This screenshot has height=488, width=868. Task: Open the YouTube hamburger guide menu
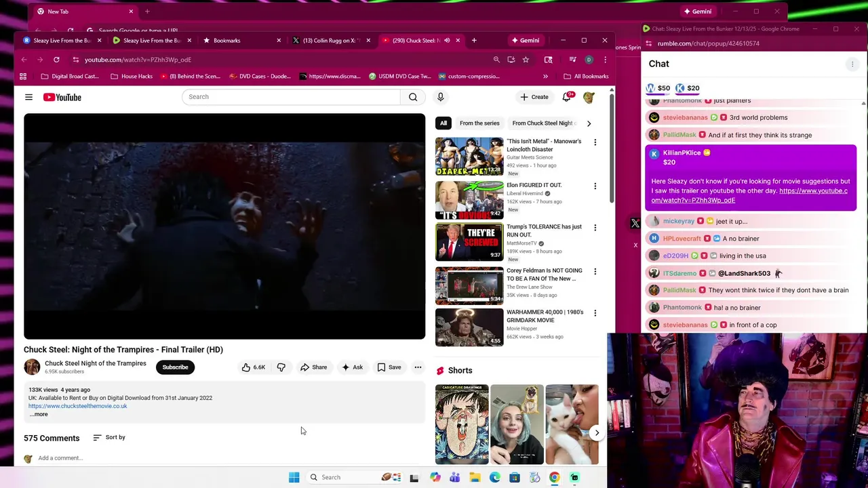28,97
